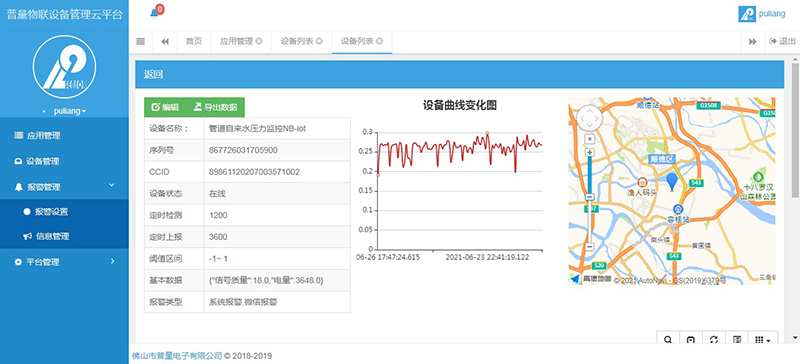Expand the 平台管理 sidebar menu
The height and width of the screenshot is (364, 800).
click(x=64, y=262)
